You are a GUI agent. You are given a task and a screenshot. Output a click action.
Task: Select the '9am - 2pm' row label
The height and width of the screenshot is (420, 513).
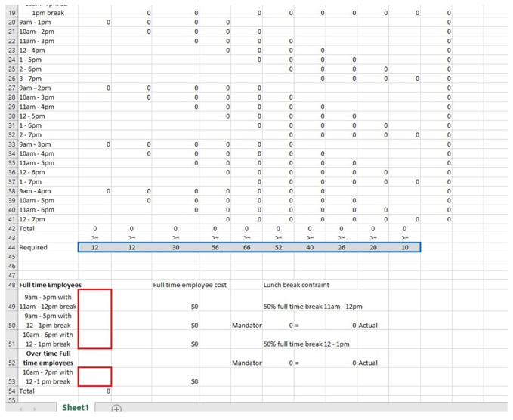coord(35,88)
